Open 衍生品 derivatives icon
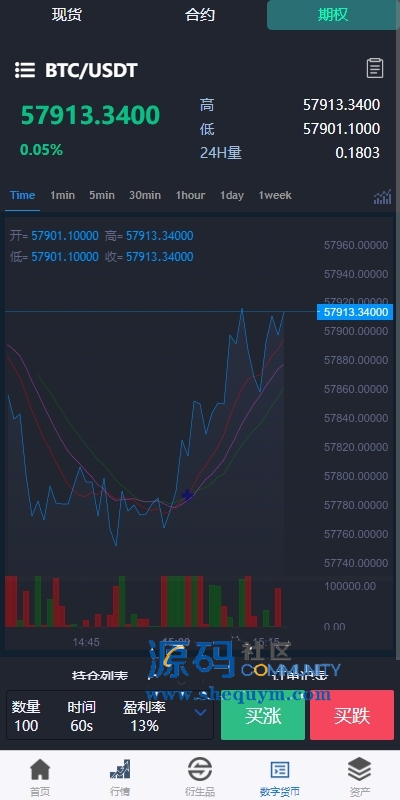 [200, 769]
